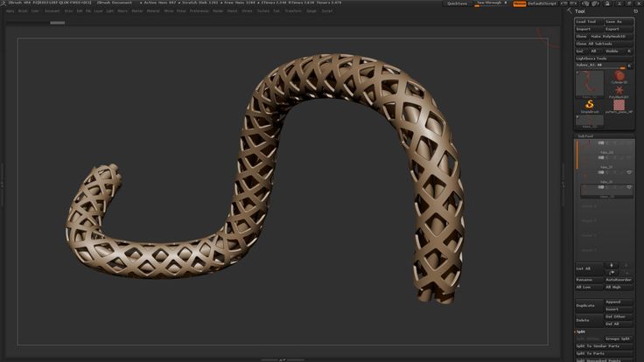Click the curved arrow icon below up arrow

(611, 273)
